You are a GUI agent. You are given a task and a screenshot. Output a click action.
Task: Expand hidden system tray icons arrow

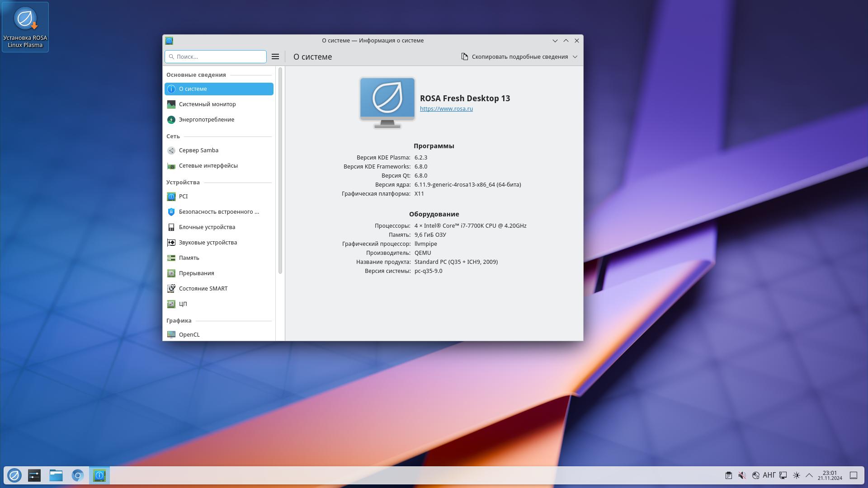809,475
